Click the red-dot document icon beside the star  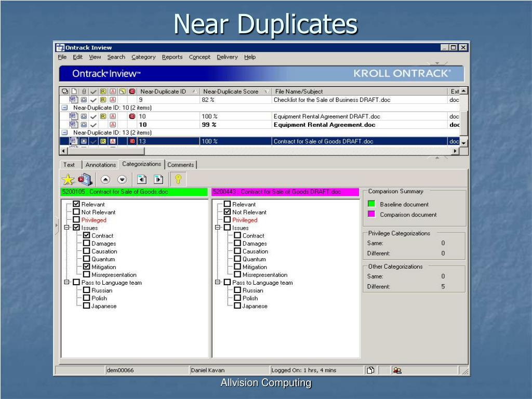85,179
